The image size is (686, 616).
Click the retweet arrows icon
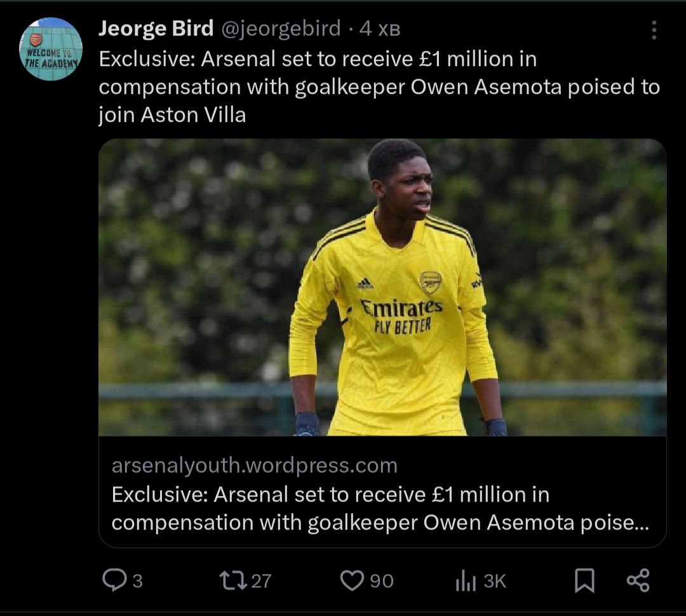(232, 580)
